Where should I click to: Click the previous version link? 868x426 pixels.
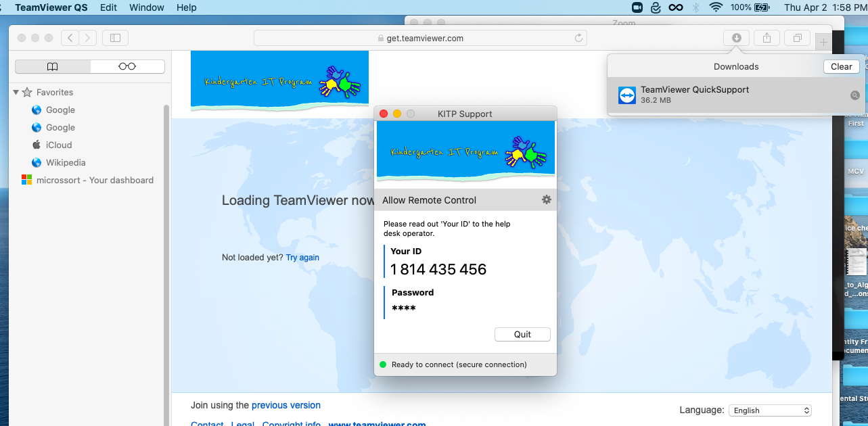pyautogui.click(x=286, y=405)
